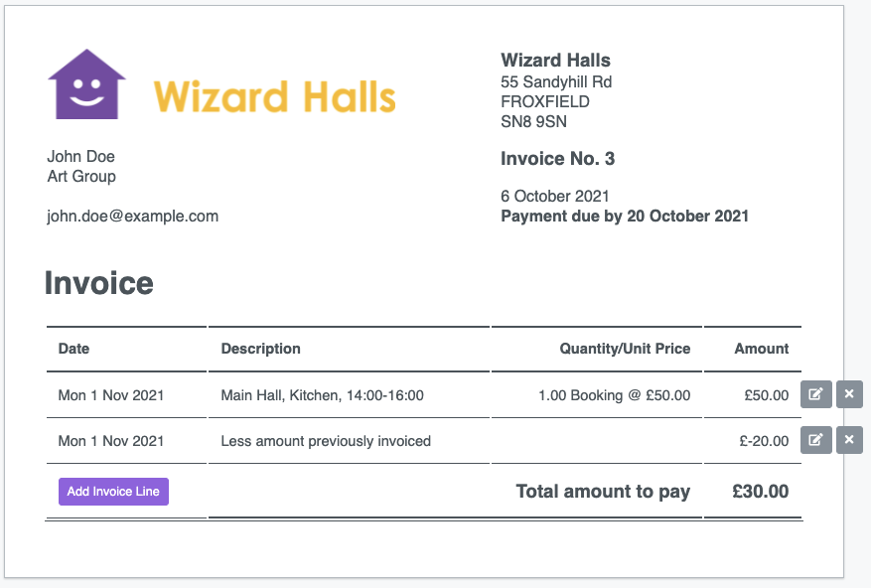Viewport: 871px width, 588px height.
Task: Click the Amount column header
Action: point(762,349)
